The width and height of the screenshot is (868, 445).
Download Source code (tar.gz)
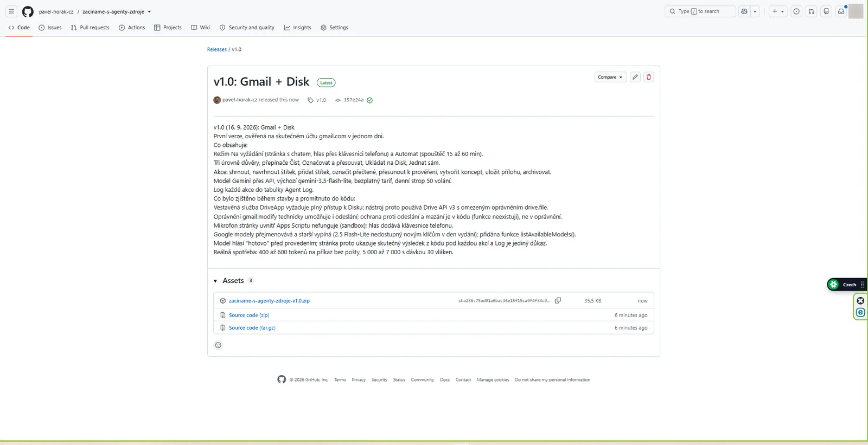coord(252,328)
